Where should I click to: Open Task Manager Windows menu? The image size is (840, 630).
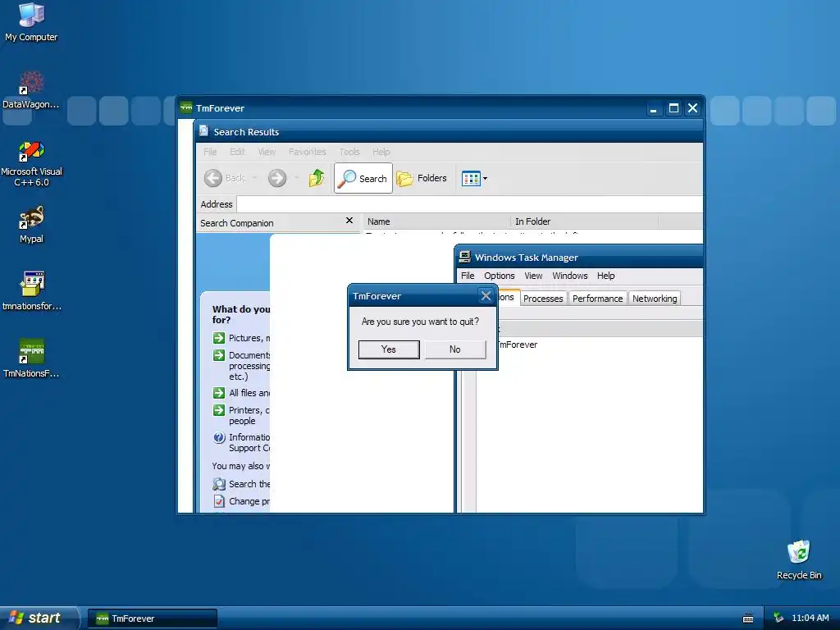570,276
